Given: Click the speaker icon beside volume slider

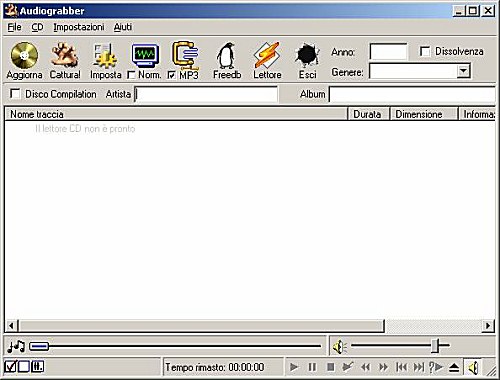Looking at the screenshot, I should (340, 347).
